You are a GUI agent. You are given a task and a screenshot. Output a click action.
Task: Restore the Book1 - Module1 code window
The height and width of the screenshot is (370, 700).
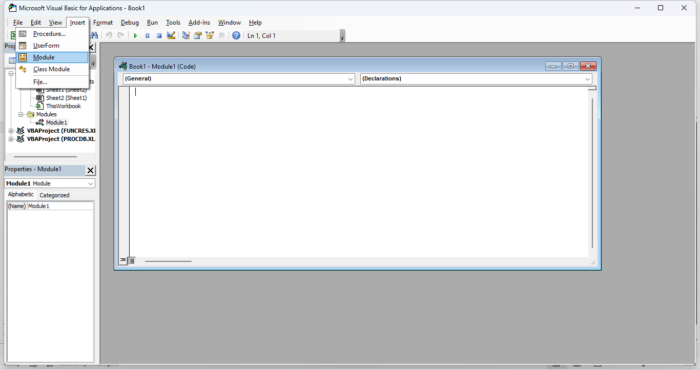pyautogui.click(x=571, y=66)
